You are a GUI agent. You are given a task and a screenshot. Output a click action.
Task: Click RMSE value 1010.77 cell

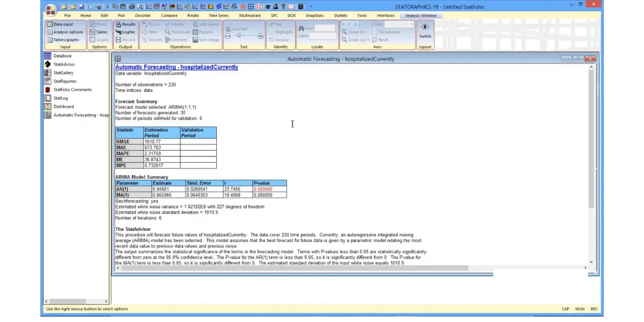(x=161, y=142)
